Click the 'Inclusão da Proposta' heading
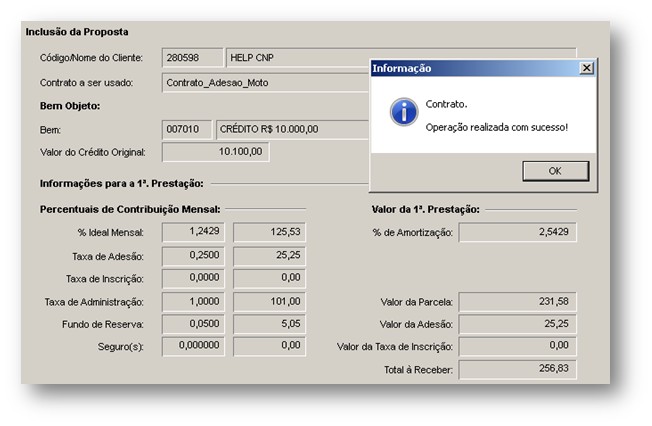 (77, 32)
